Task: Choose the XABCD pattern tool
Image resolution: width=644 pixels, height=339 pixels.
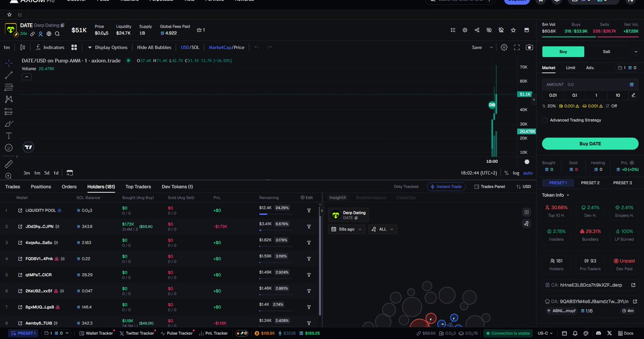Action: pos(9,99)
